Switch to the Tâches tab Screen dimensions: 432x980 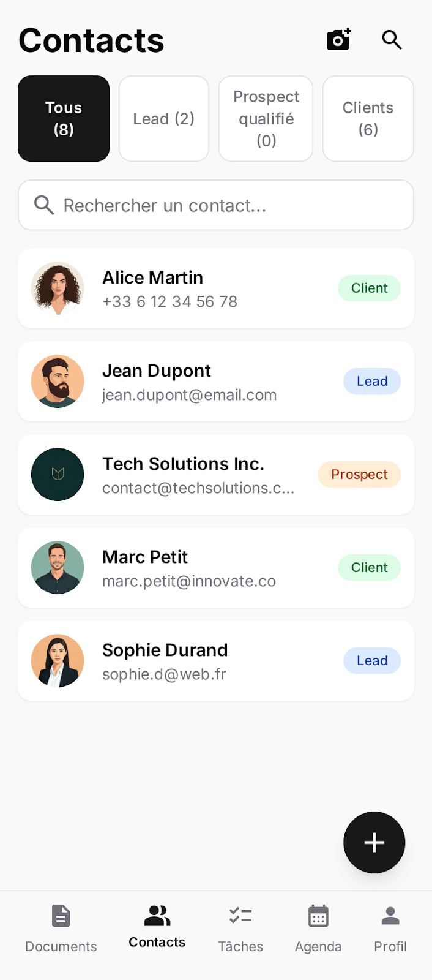(x=240, y=929)
